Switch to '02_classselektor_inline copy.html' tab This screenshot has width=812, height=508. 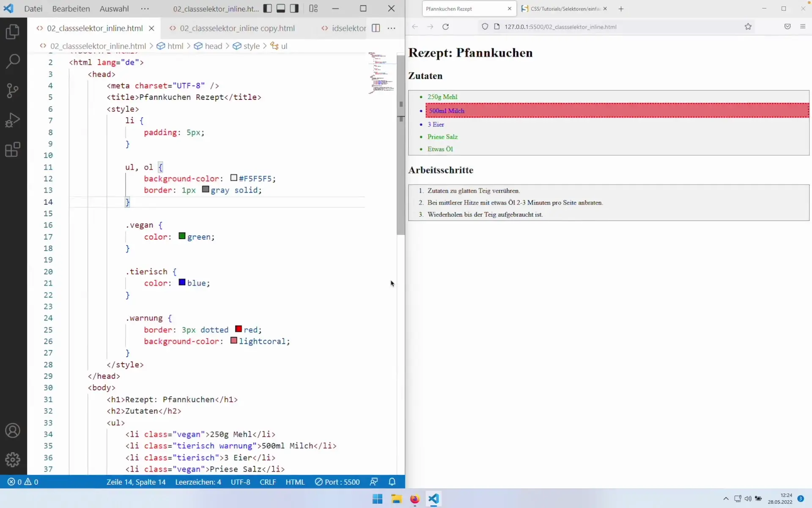(237, 28)
